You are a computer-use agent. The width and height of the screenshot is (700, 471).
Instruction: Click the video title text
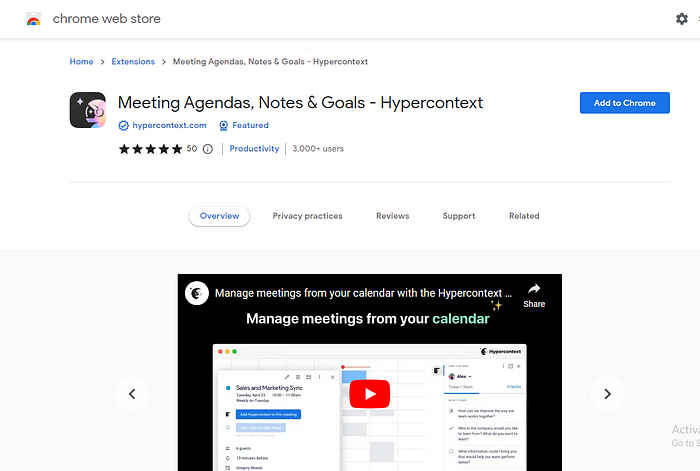coord(363,293)
